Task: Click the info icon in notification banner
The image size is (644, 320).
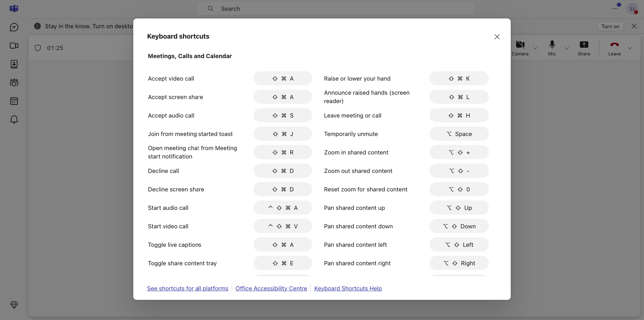Action: pyautogui.click(x=38, y=26)
